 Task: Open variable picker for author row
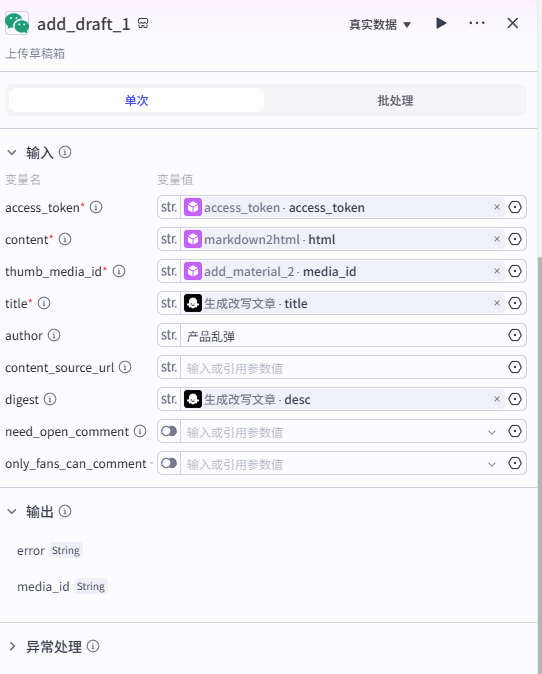click(515, 335)
